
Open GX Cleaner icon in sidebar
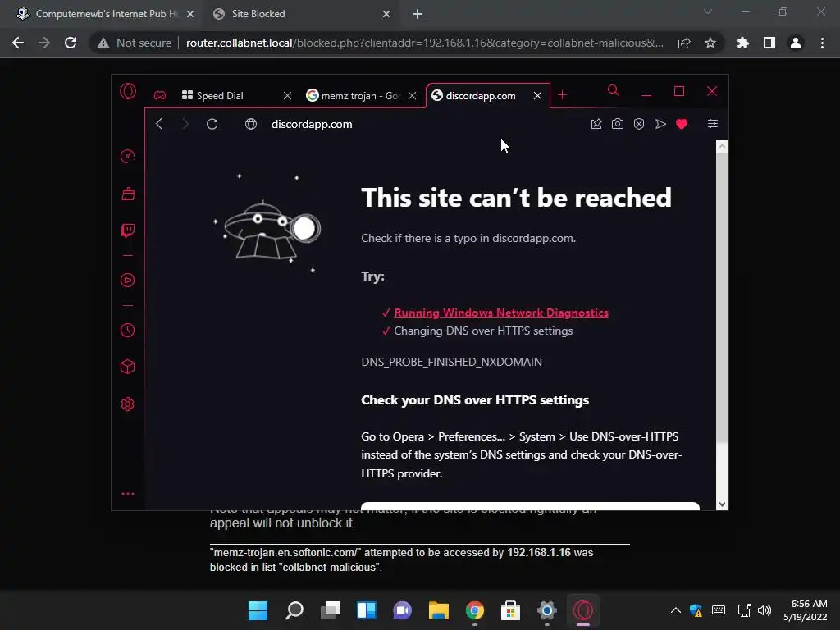click(127, 194)
